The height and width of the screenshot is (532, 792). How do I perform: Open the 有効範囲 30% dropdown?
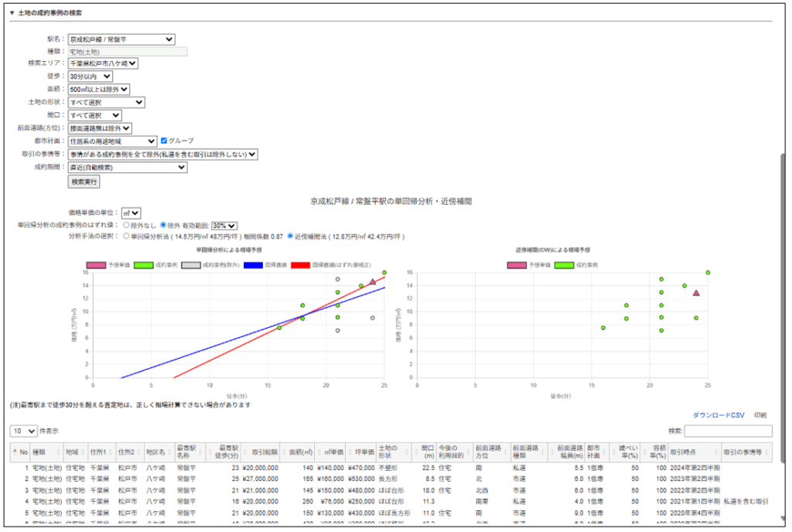click(224, 225)
